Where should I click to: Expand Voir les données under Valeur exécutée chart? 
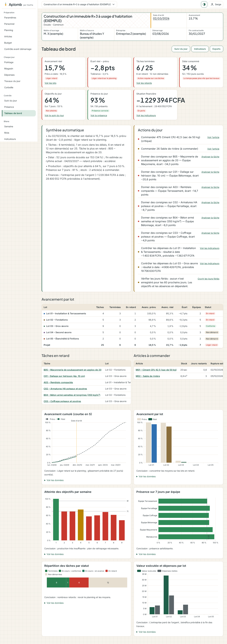[x=146, y=632]
